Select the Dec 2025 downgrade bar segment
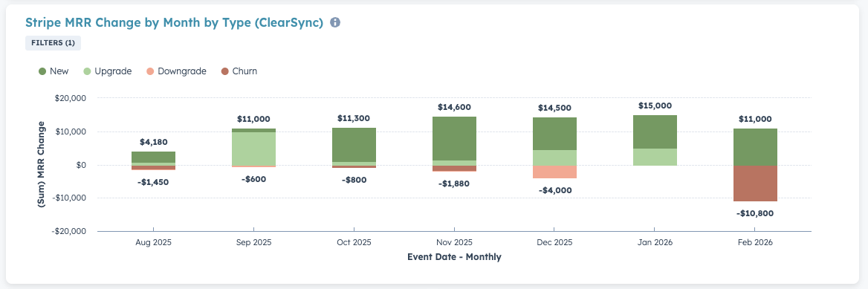This screenshot has height=289, width=868. [554, 172]
